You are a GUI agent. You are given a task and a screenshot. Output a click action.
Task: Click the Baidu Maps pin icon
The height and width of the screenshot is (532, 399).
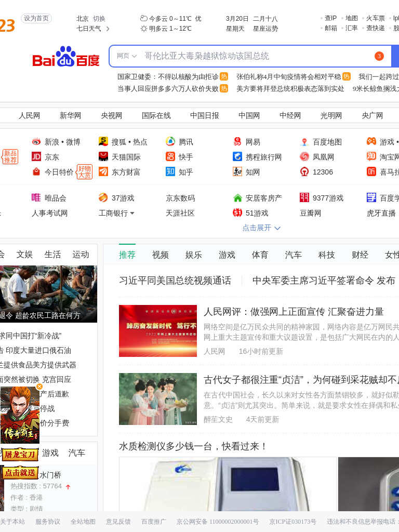tap(304, 141)
